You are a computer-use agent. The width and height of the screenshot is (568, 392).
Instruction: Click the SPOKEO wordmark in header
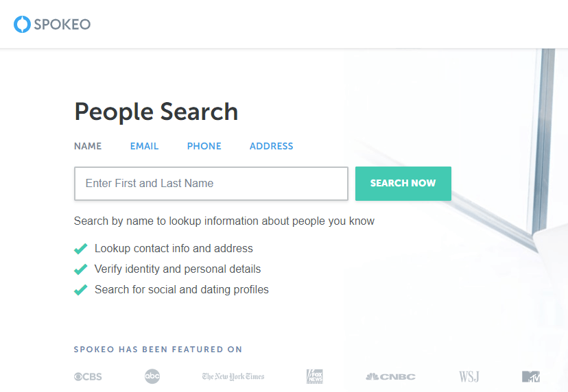(62, 24)
